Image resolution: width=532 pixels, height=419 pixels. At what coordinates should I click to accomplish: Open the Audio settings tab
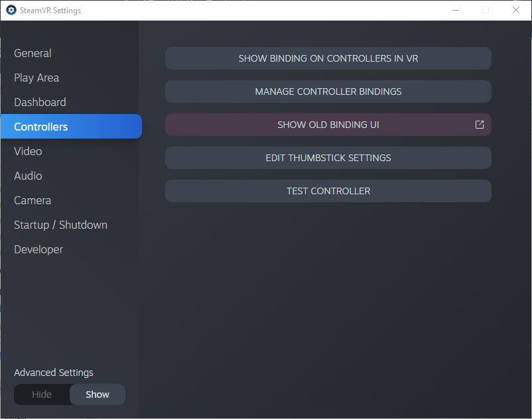(28, 176)
